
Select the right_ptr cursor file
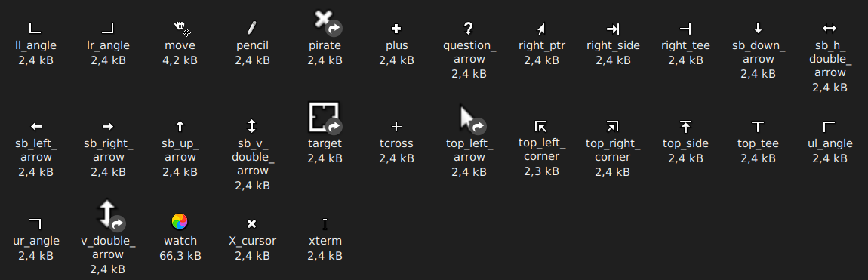[541, 29]
